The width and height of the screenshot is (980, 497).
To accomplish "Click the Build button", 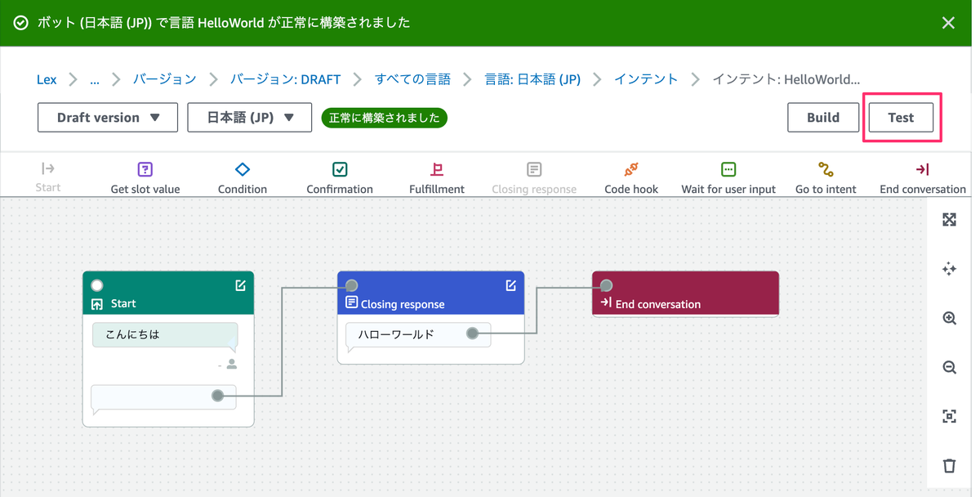I will pyautogui.click(x=822, y=117).
